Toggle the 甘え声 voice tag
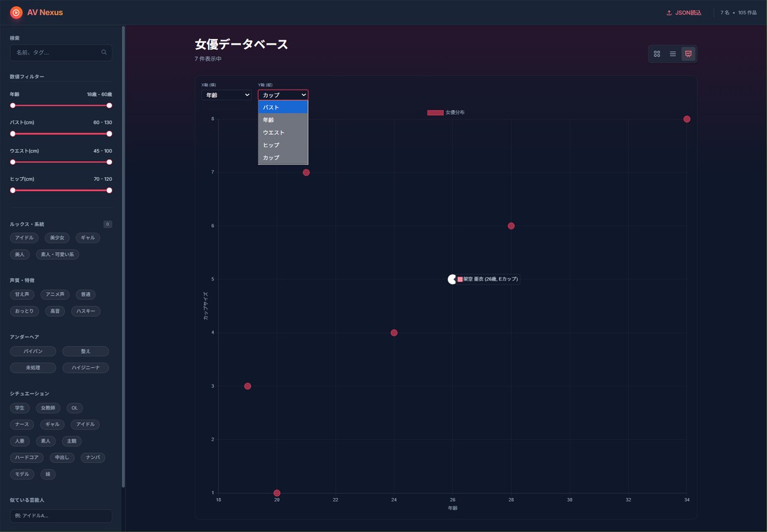 23,294
